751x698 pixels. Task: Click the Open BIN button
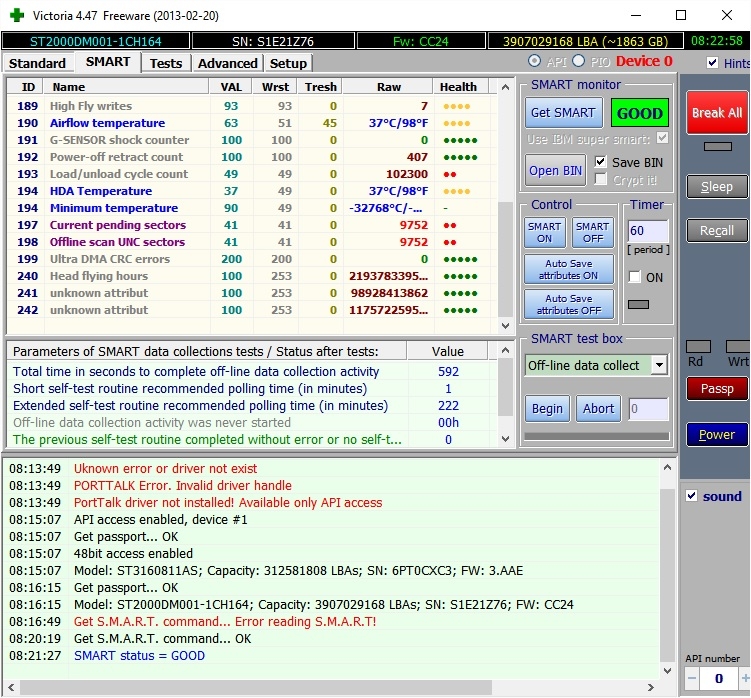[x=555, y=171]
